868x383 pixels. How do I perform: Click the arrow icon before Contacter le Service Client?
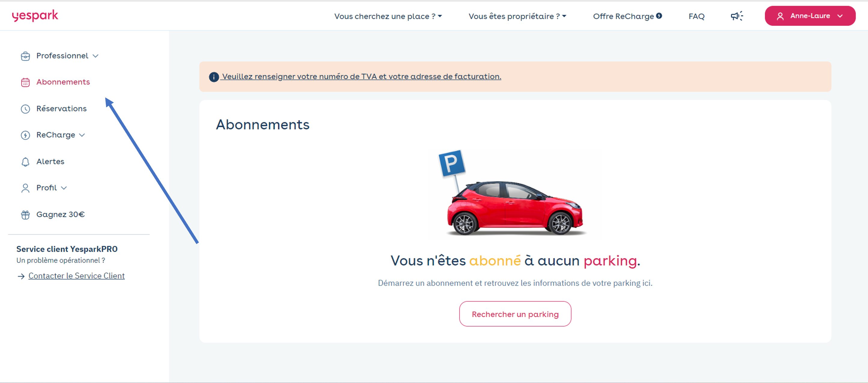(x=21, y=276)
